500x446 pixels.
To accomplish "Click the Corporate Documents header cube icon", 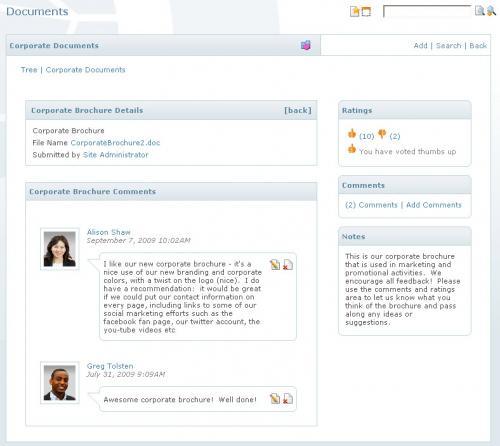I will click(x=306, y=45).
